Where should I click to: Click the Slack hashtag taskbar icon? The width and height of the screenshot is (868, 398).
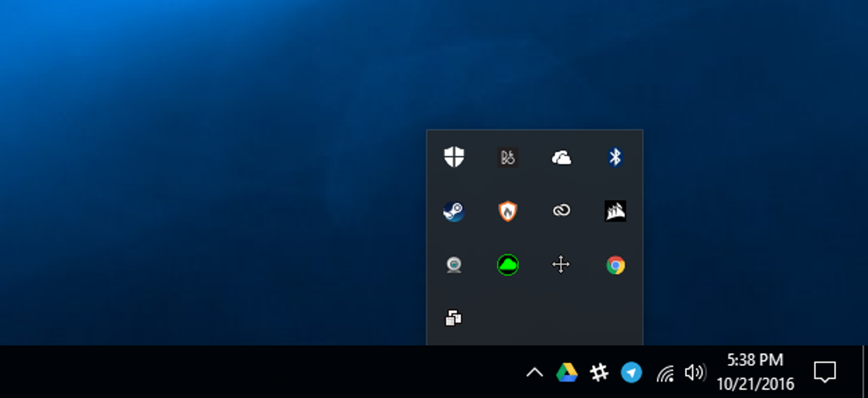tap(599, 372)
